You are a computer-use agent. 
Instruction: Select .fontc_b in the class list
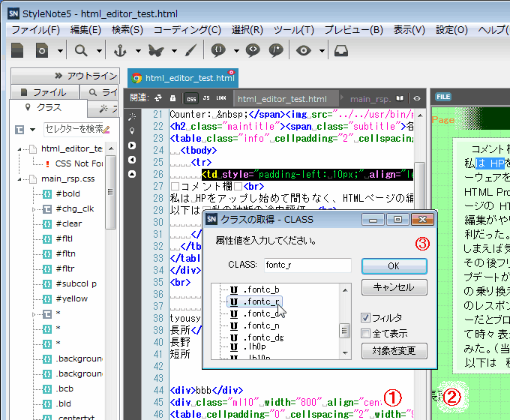(260, 289)
